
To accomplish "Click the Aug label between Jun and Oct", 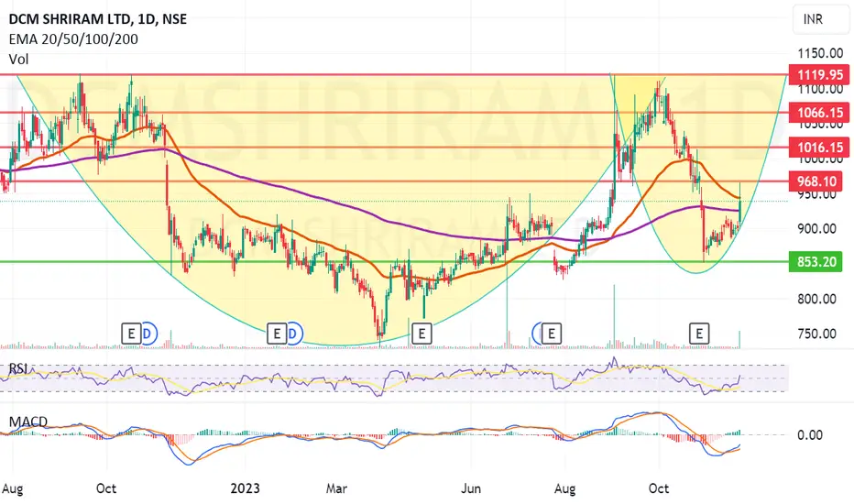I will [x=564, y=488].
